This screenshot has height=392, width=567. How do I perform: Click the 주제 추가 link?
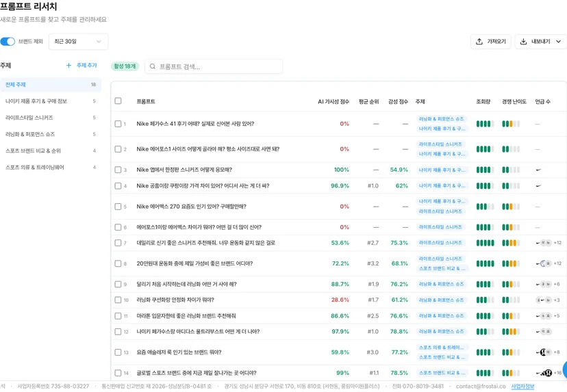pyautogui.click(x=87, y=66)
